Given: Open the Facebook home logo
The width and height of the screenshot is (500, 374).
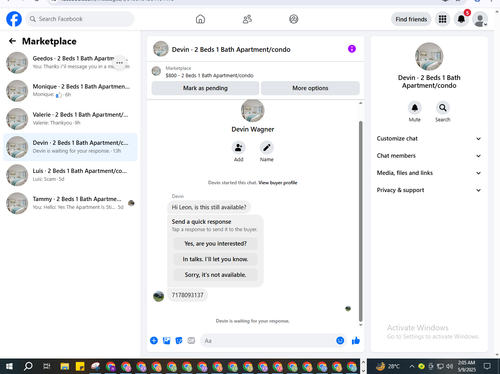Looking at the screenshot, I should tap(14, 19).
